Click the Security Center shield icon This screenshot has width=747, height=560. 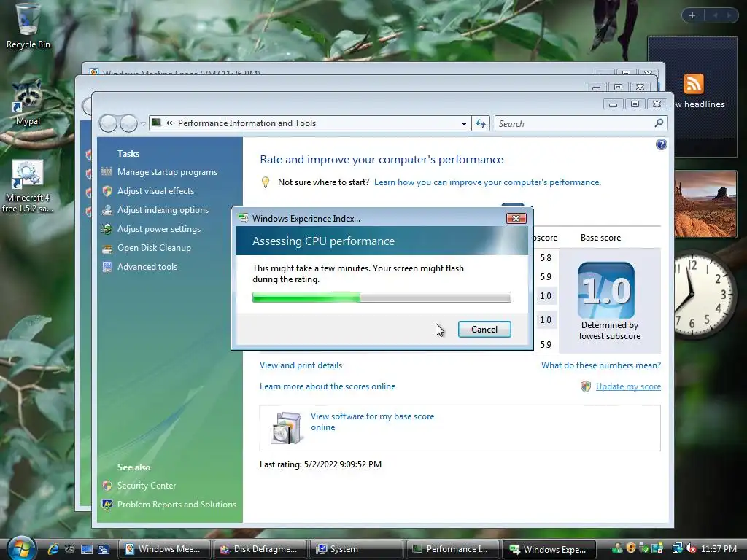point(107,486)
